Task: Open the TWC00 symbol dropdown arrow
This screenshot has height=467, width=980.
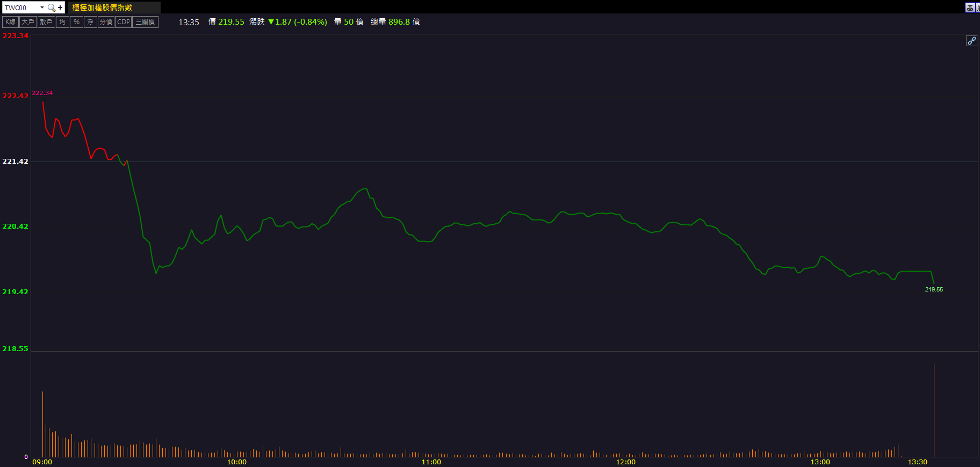Action: 42,8
